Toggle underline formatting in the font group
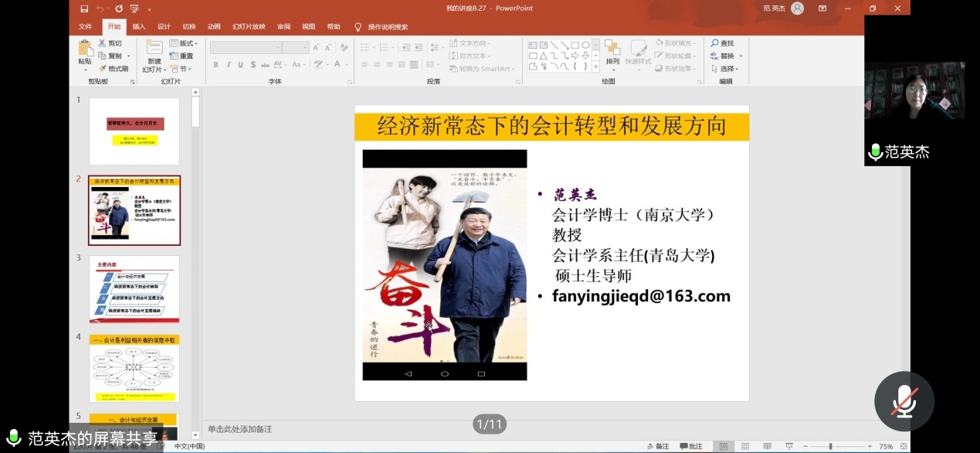980x453 pixels. 242,65
